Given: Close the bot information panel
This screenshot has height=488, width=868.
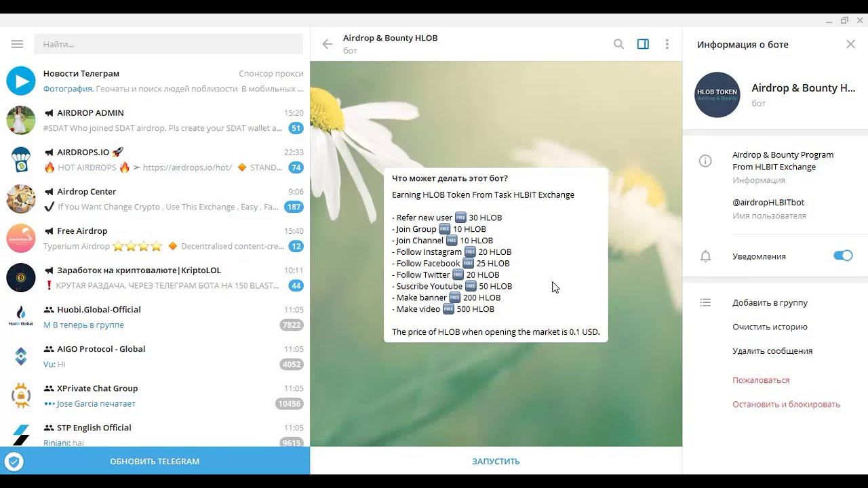Looking at the screenshot, I should click(x=850, y=44).
